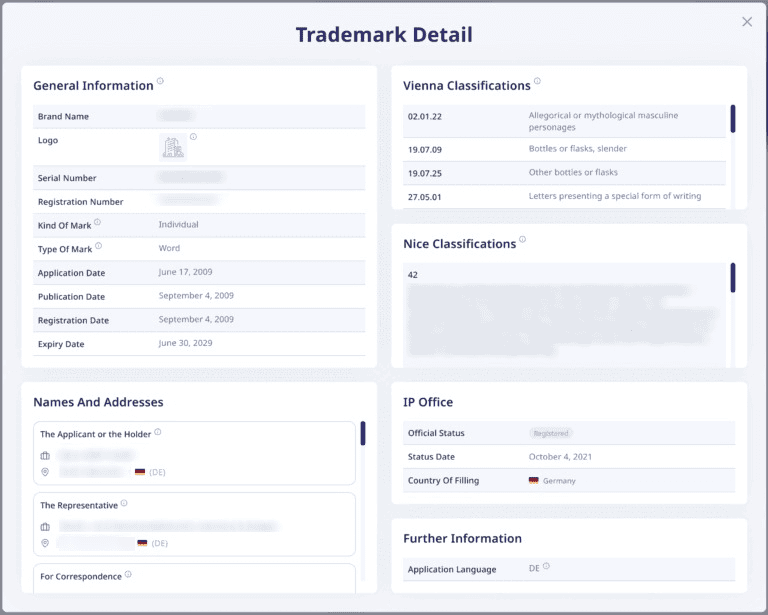Click info icon beside Nice Classifications heading
The height and width of the screenshot is (615, 768).
523,239
